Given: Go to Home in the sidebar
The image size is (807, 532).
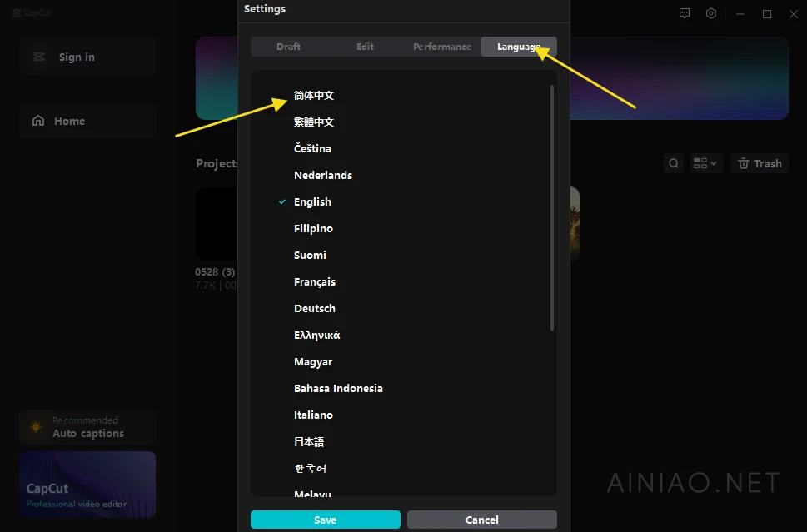Looking at the screenshot, I should (x=87, y=121).
